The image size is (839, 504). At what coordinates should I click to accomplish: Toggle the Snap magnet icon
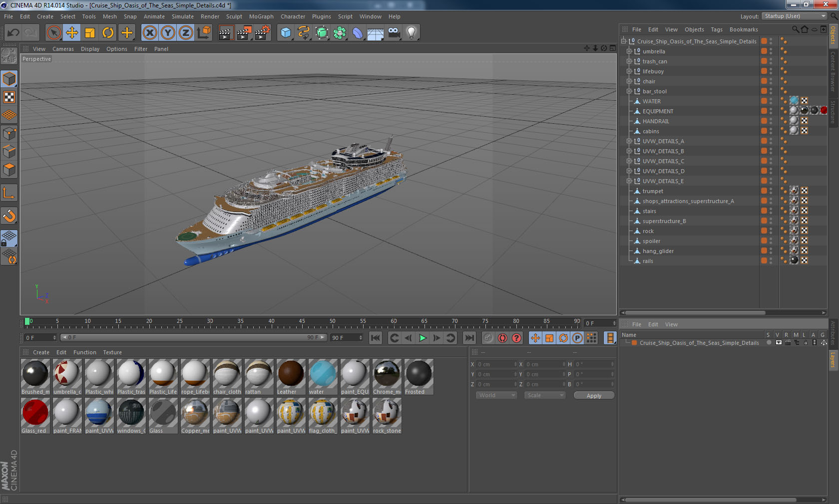pyautogui.click(x=9, y=216)
